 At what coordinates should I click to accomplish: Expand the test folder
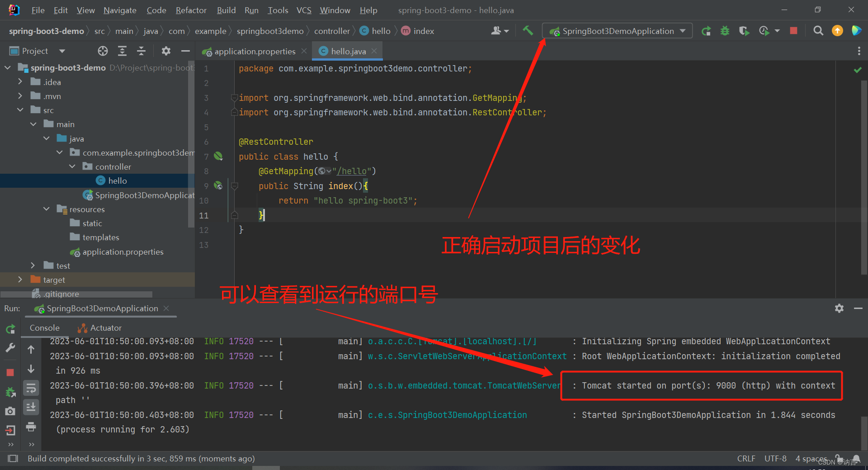(x=33, y=266)
